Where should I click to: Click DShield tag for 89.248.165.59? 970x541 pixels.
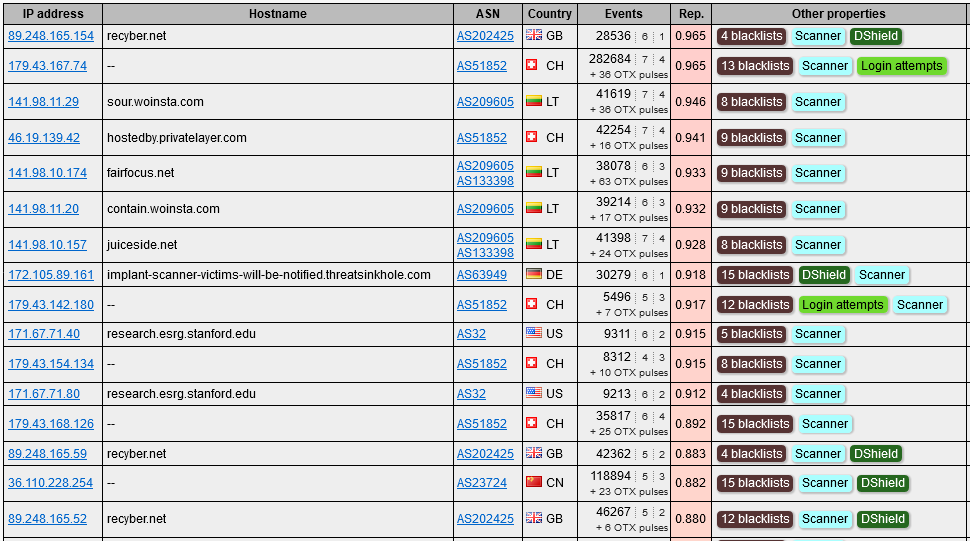point(875,453)
